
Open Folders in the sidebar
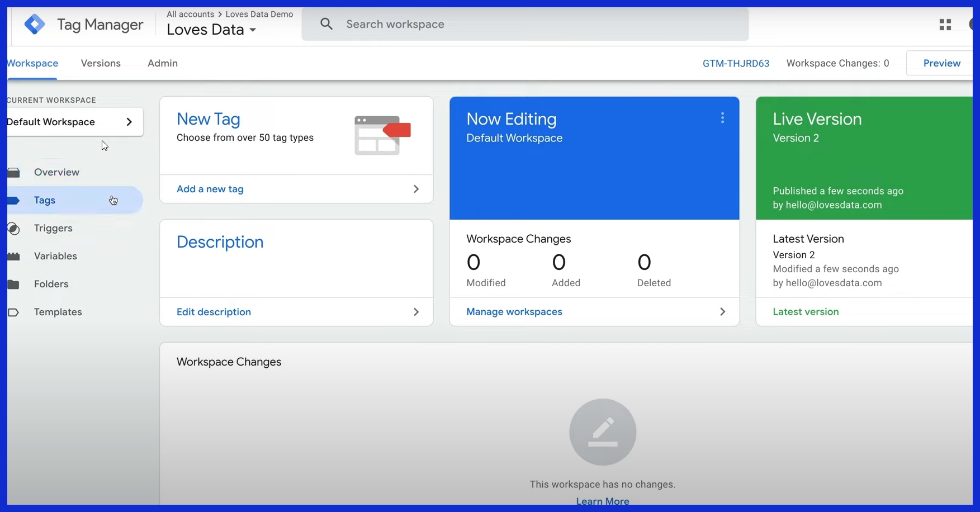click(51, 284)
